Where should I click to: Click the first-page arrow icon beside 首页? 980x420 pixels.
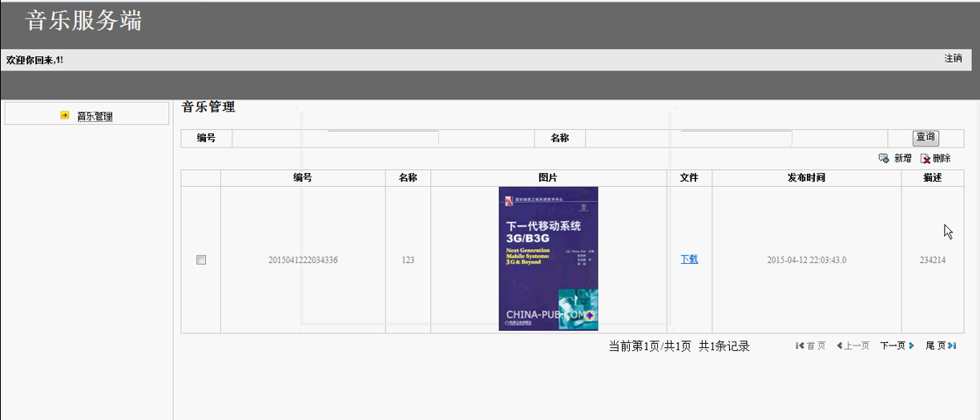click(x=800, y=345)
